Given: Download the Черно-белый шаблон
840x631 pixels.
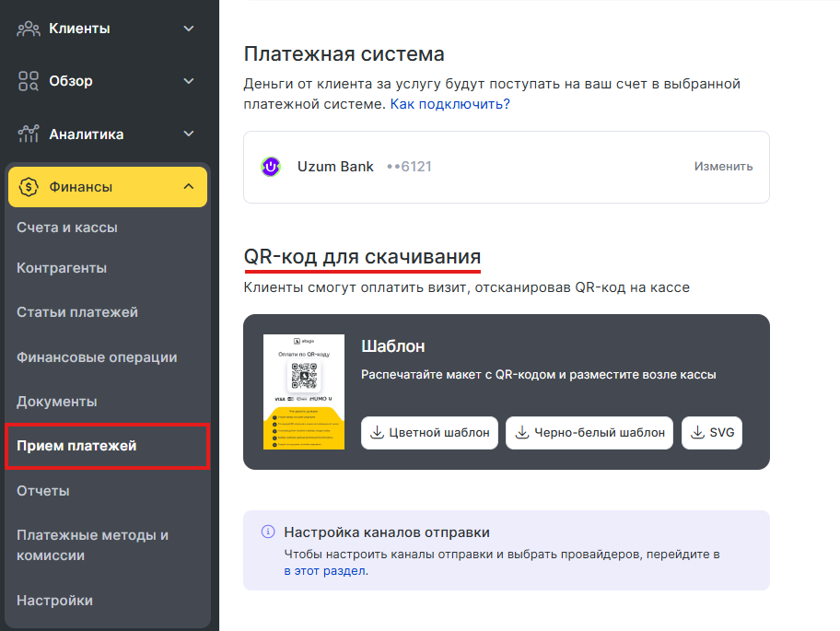Looking at the screenshot, I should click(x=589, y=433).
